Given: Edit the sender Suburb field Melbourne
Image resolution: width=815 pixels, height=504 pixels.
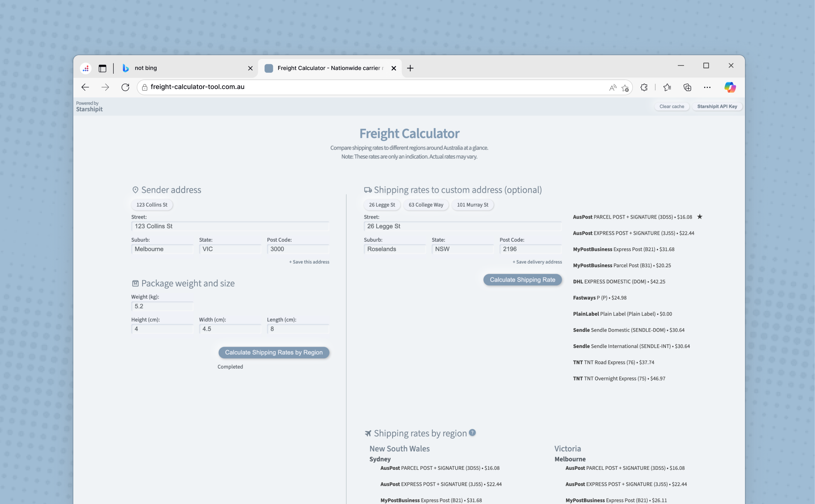Looking at the screenshot, I should [162, 249].
